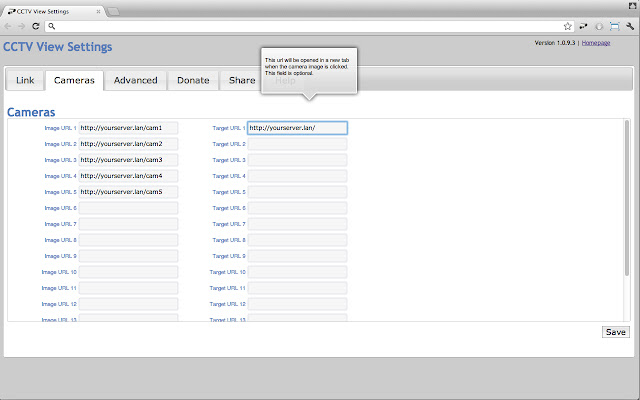Select the CCTV View Settings browser tab
The height and width of the screenshot is (400, 640).
53,11
